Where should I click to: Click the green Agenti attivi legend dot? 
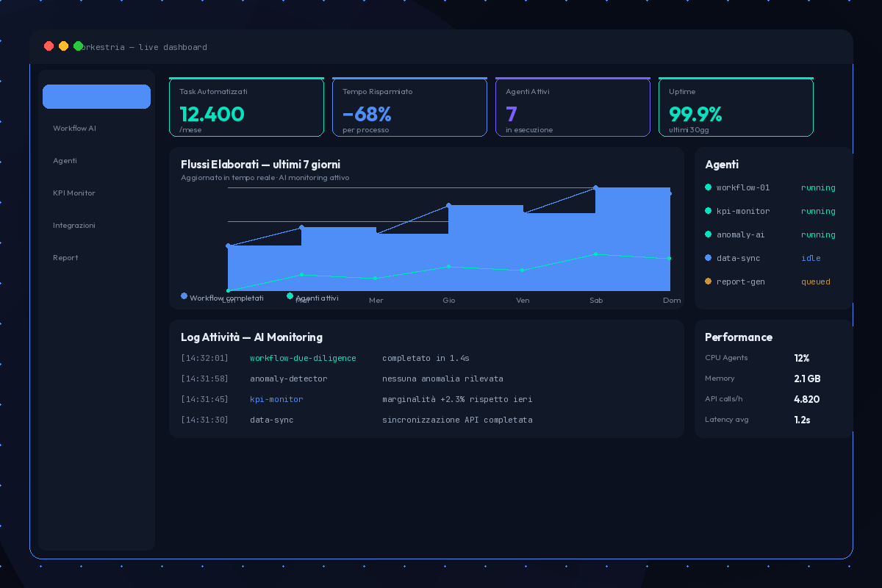290,295
